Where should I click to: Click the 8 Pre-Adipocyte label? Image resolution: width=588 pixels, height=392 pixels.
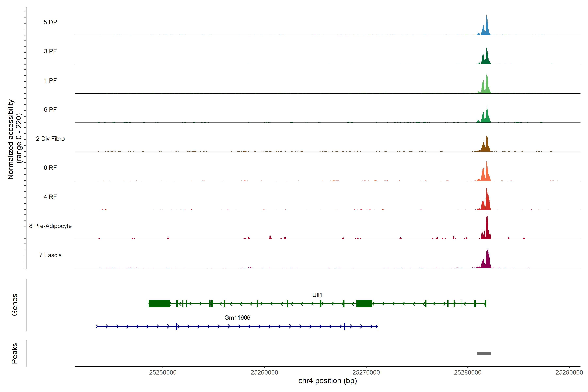click(x=50, y=226)
